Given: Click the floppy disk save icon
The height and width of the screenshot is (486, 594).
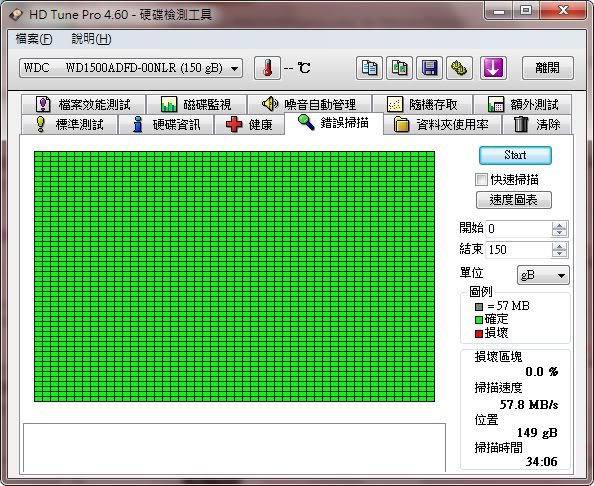Looking at the screenshot, I should tap(430, 68).
